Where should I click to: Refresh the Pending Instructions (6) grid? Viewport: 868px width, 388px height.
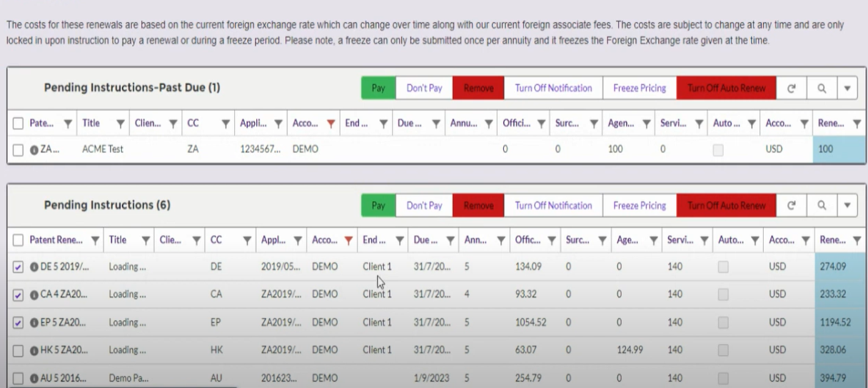791,206
